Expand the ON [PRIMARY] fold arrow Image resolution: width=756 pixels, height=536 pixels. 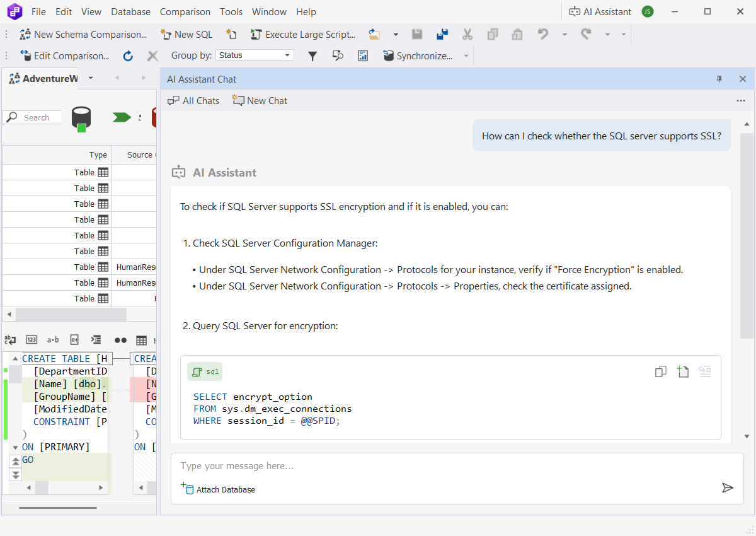15,447
